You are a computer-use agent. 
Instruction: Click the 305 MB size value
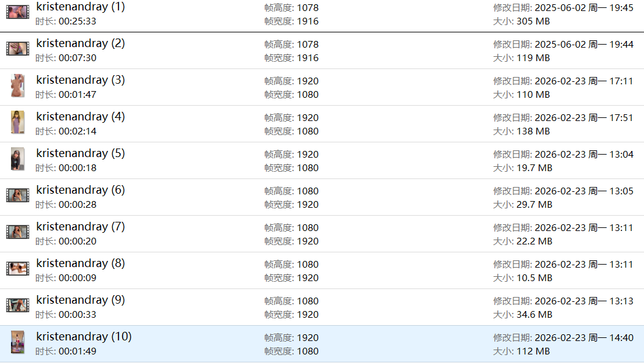pyautogui.click(x=533, y=21)
